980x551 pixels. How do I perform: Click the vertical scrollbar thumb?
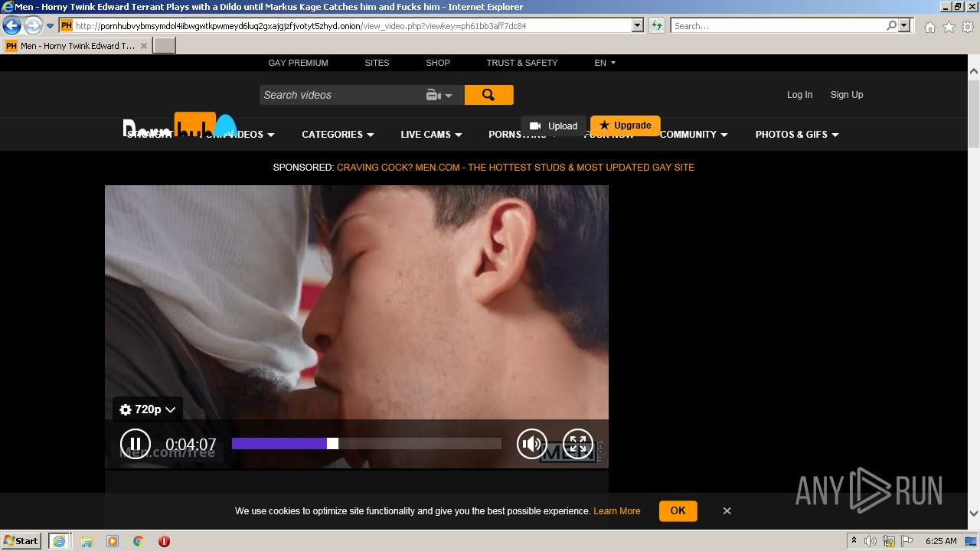pyautogui.click(x=974, y=113)
